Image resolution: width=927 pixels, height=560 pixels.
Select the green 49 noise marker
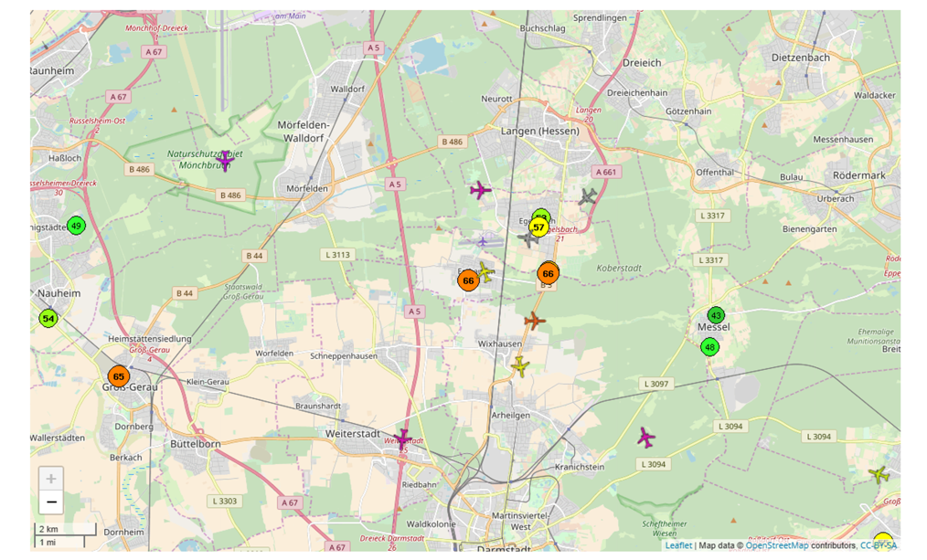[x=76, y=226]
